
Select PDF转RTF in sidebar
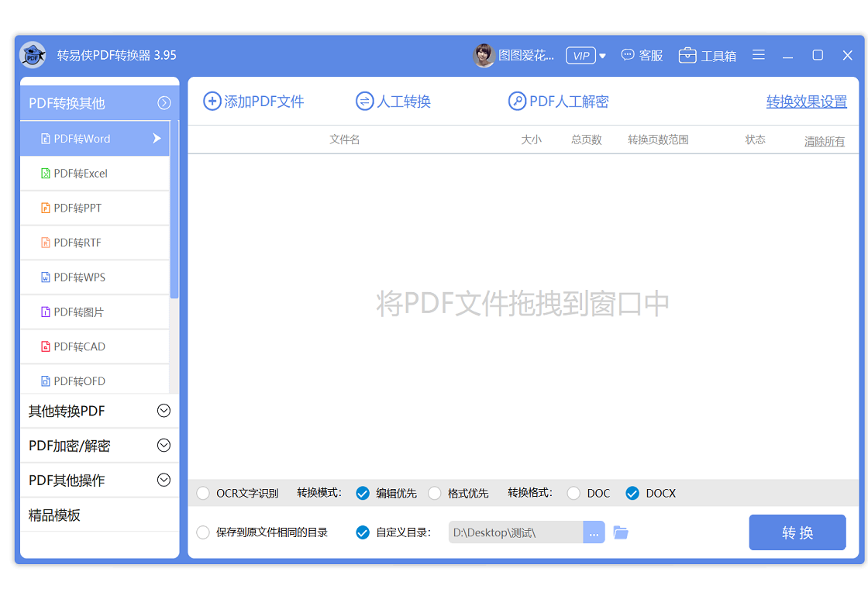click(95, 243)
